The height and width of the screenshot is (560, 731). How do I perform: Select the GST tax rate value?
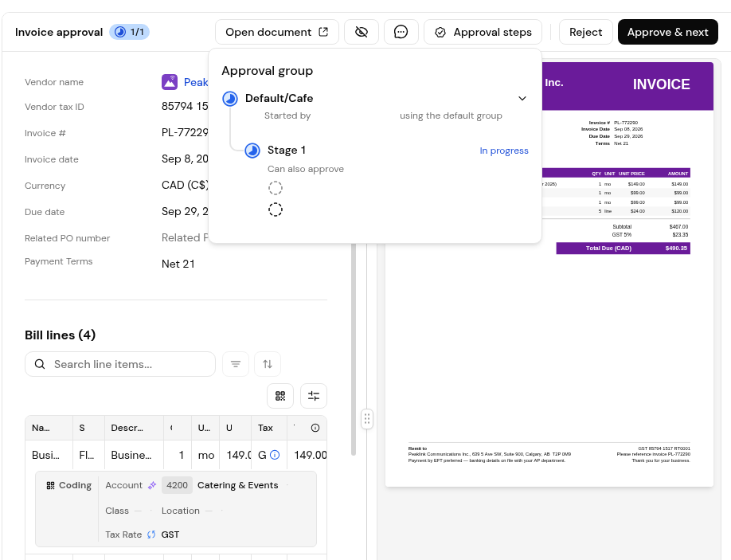click(x=170, y=535)
